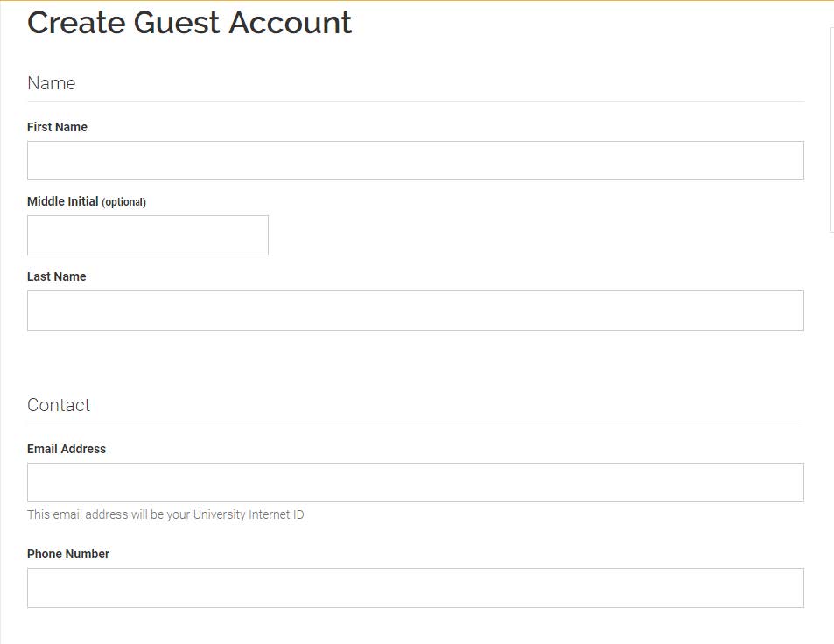Click inside the Email Address field

(x=415, y=482)
